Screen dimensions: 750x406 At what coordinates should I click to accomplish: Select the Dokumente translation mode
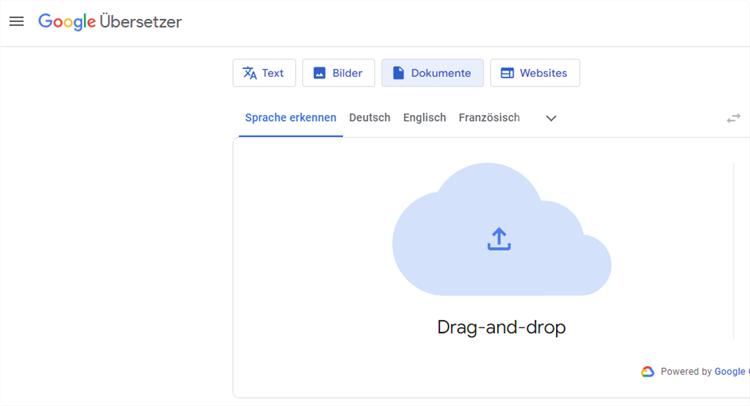coord(432,73)
